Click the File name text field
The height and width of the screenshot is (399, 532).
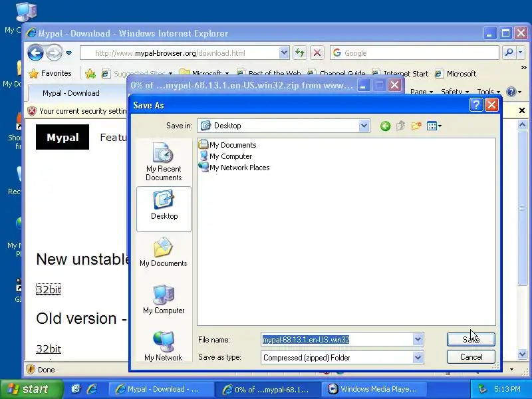pyautogui.click(x=337, y=339)
